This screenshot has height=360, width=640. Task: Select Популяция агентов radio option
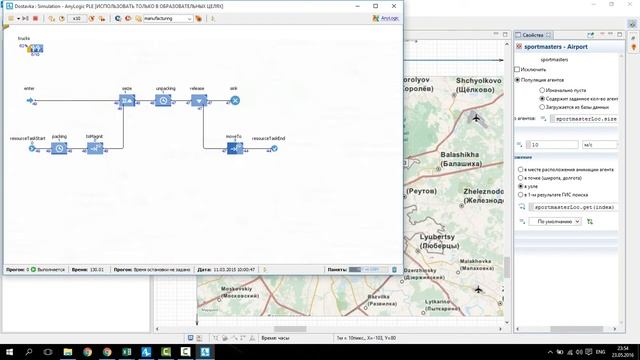coord(517,80)
